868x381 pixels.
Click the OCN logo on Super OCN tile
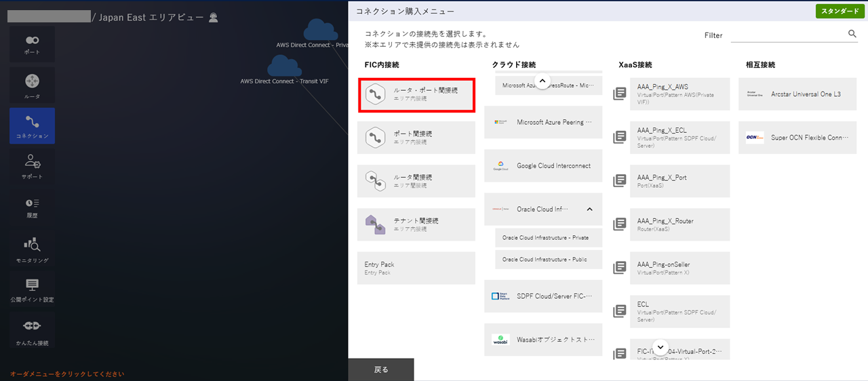point(755,138)
